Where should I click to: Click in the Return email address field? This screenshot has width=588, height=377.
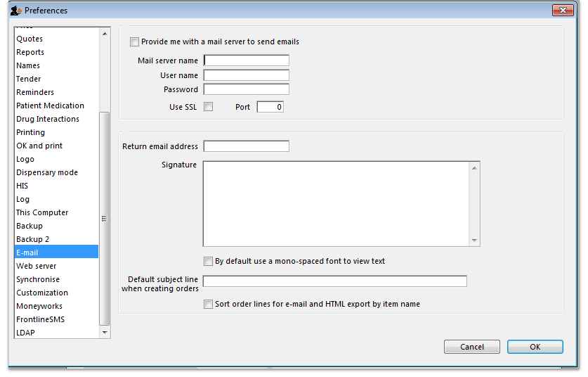(x=247, y=146)
